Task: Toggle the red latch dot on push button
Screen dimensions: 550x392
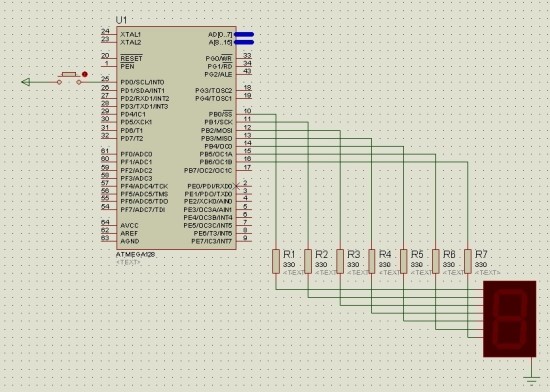Action: coord(85,74)
